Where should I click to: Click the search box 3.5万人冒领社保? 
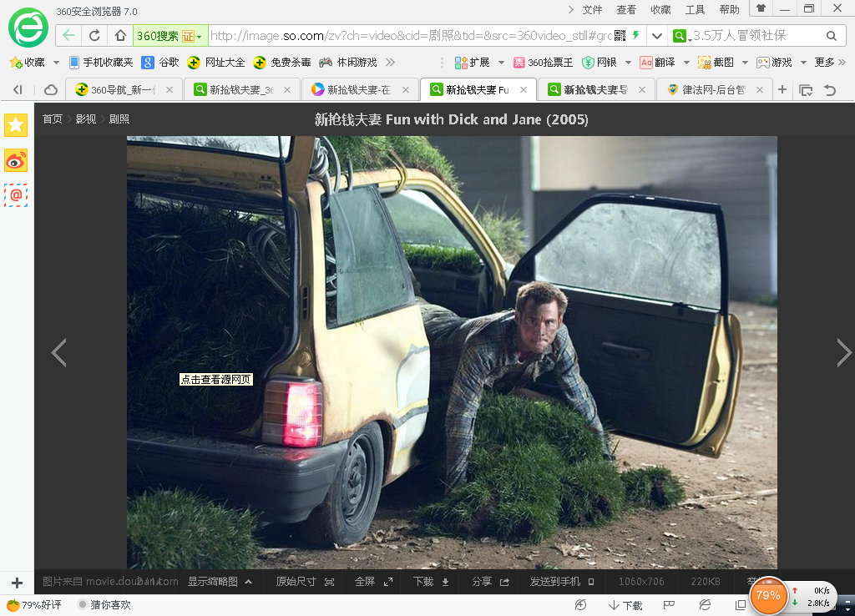755,36
